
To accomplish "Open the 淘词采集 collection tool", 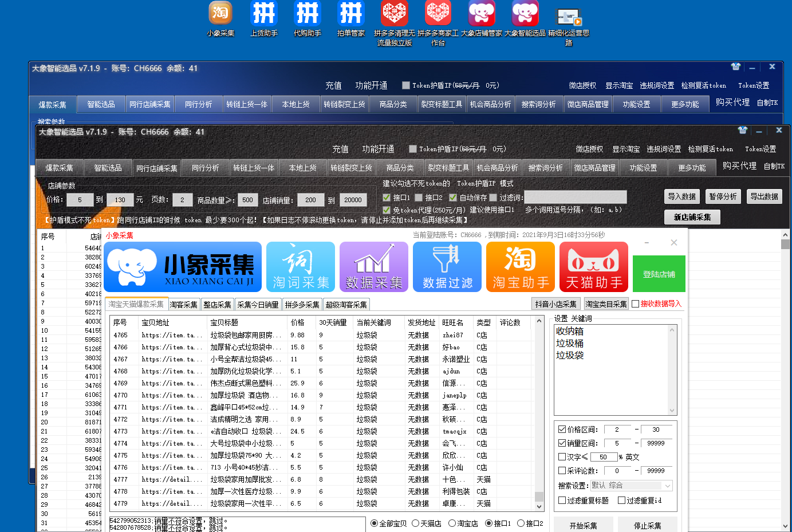I will [x=301, y=266].
